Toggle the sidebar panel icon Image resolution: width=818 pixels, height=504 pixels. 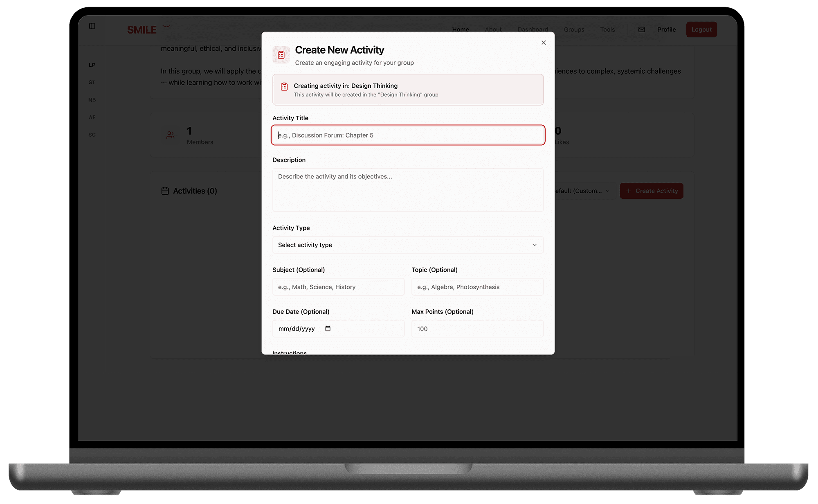pos(92,26)
